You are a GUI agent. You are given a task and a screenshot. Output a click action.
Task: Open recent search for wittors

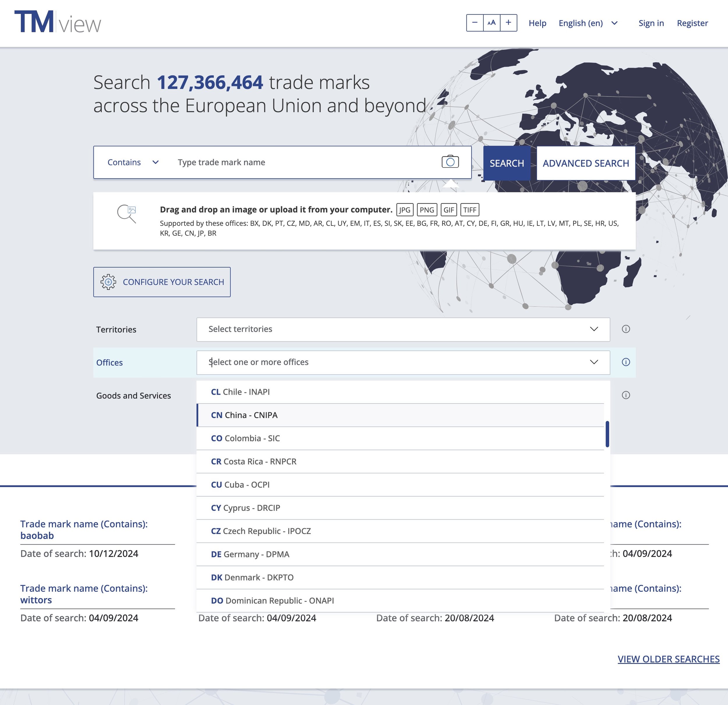click(x=84, y=594)
